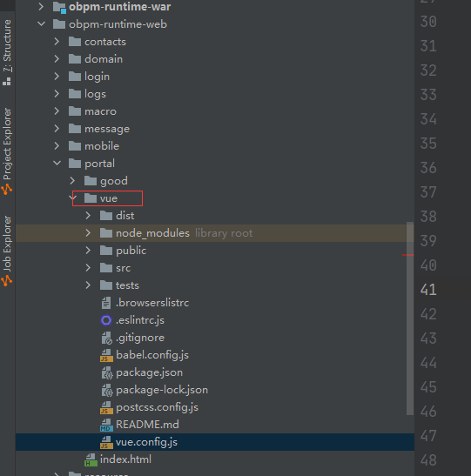
Task: Click the .eslintrc.js ESLint file icon
Action: pyautogui.click(x=106, y=320)
